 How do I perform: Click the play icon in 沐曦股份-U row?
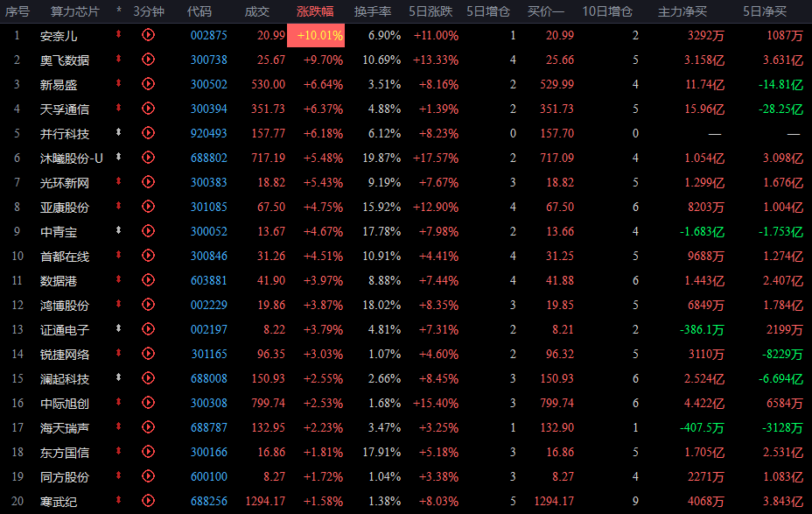coord(148,158)
